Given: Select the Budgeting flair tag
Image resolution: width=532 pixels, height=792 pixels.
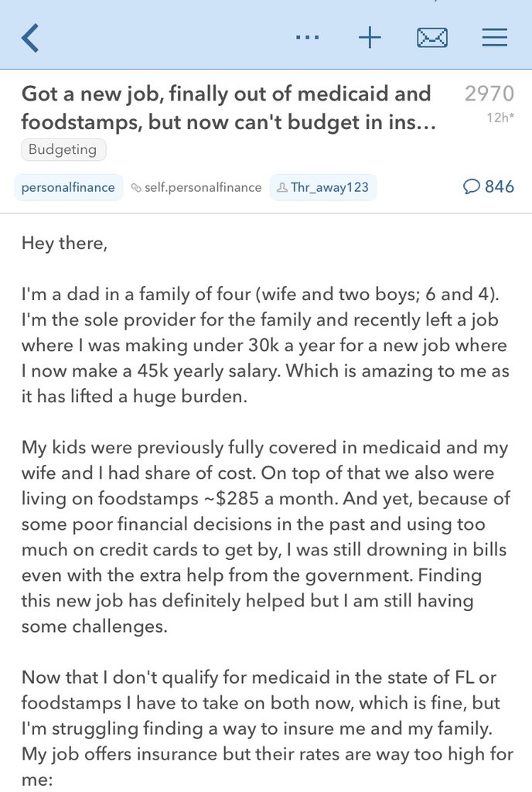Looking at the screenshot, I should (63, 149).
